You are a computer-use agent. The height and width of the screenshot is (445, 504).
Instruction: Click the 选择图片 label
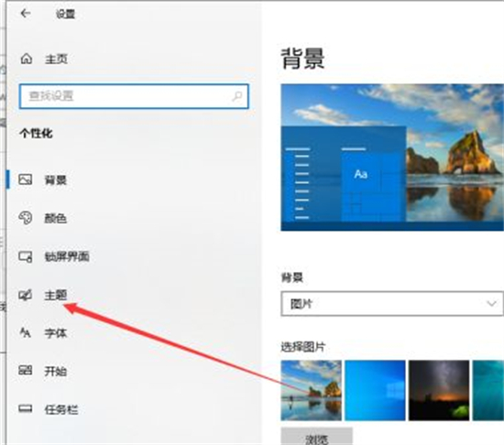click(x=303, y=347)
